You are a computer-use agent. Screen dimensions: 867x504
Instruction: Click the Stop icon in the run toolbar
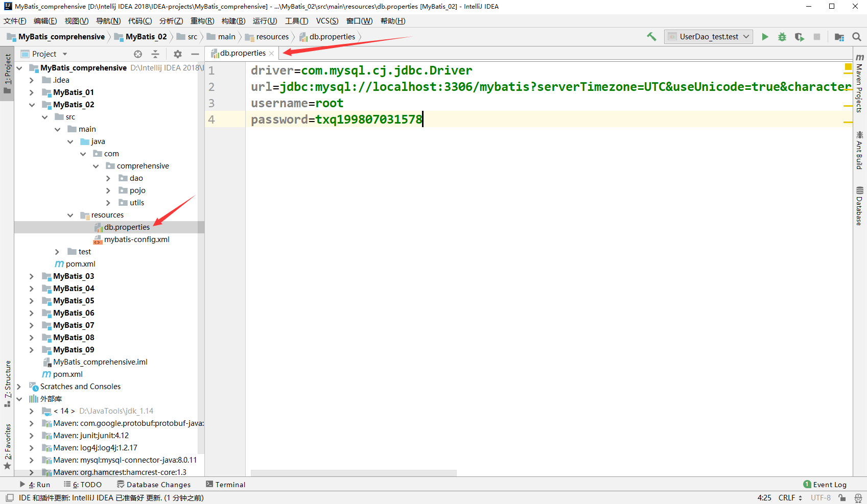click(817, 37)
